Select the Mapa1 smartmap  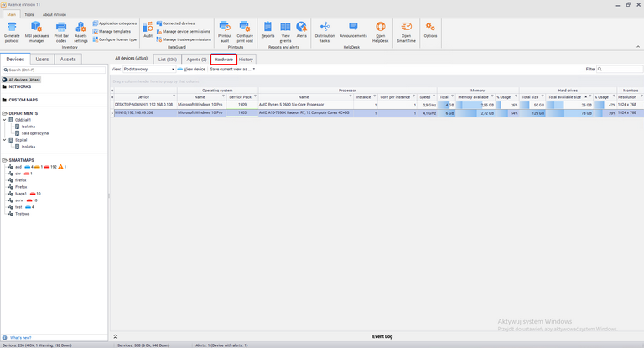click(x=21, y=194)
